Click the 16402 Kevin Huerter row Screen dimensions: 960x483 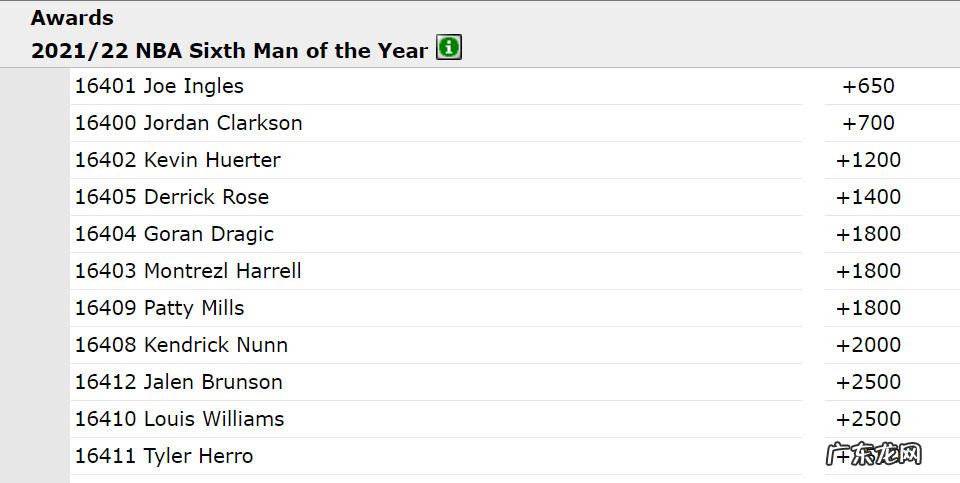click(x=177, y=160)
